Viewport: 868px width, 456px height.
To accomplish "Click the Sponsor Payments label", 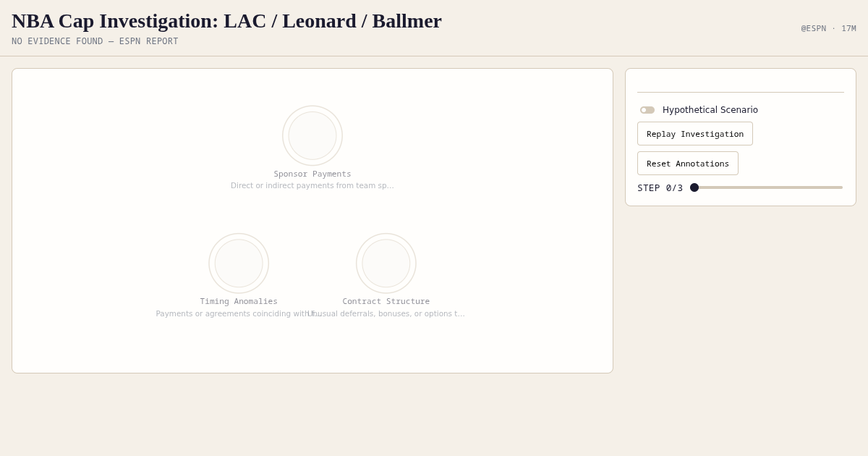I will (312, 174).
